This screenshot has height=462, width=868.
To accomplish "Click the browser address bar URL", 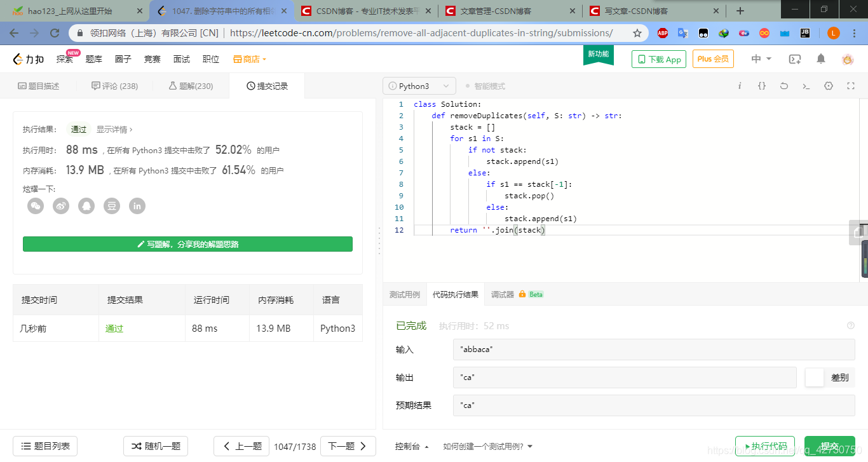I will point(421,33).
